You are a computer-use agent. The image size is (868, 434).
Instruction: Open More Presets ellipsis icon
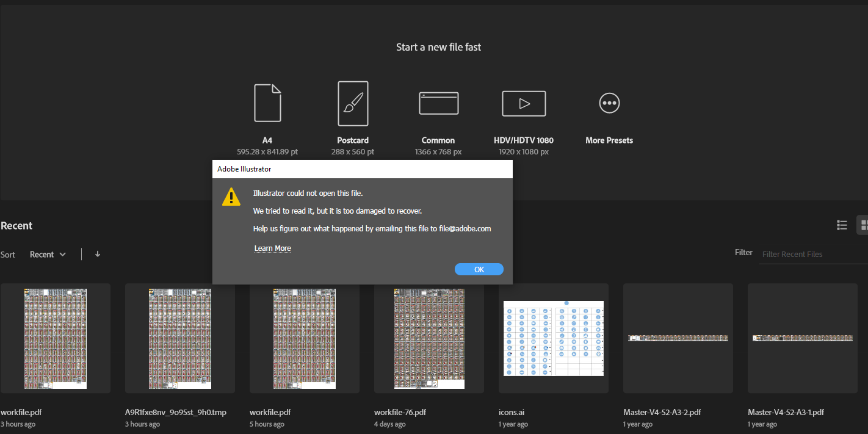(609, 103)
